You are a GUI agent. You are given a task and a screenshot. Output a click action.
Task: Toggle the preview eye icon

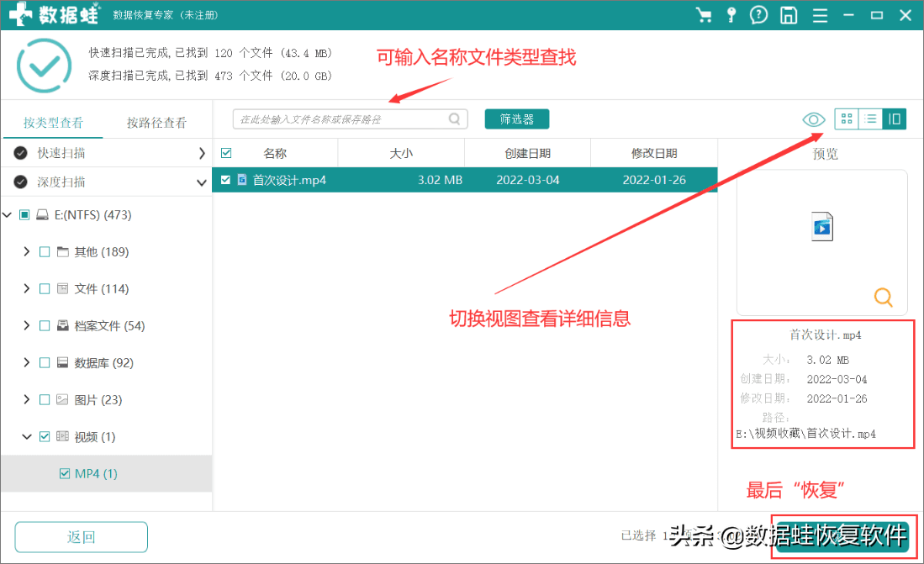click(x=814, y=119)
